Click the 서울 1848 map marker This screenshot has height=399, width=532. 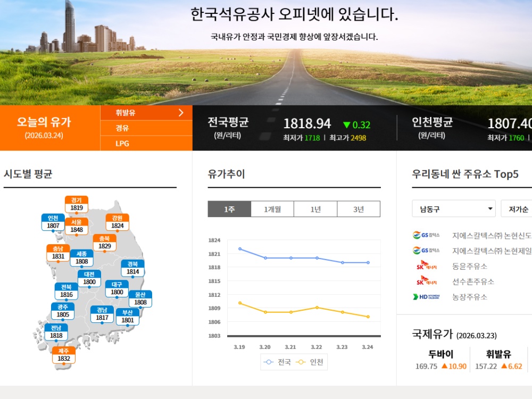(x=77, y=226)
